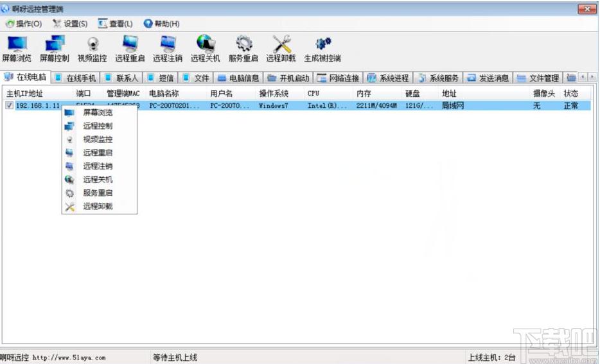Open the 查看(L) menu
The height and width of the screenshot is (364, 600).
click(116, 24)
